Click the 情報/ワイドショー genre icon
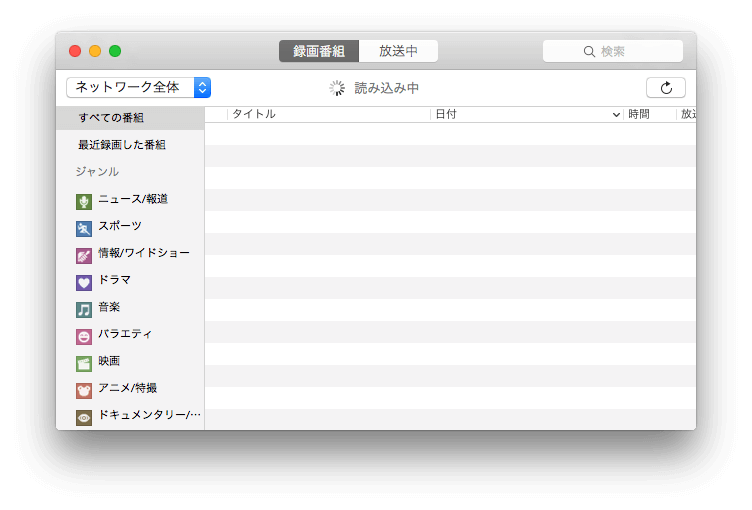The width and height of the screenshot is (752, 510). point(83,256)
